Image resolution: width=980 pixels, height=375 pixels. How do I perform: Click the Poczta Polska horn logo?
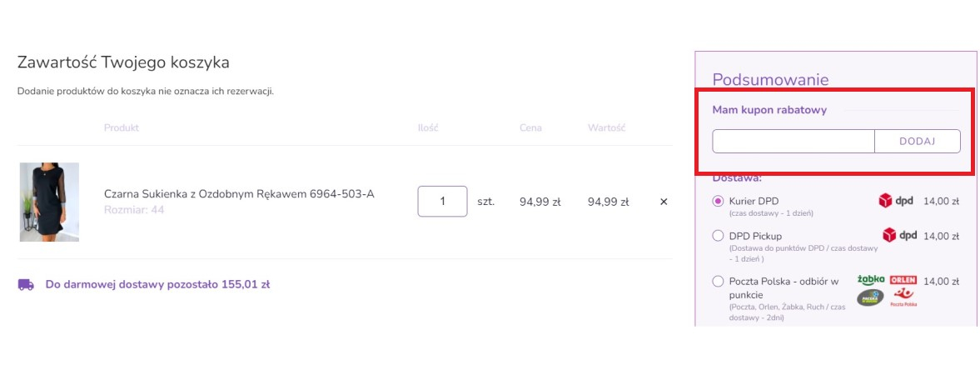pos(903,296)
